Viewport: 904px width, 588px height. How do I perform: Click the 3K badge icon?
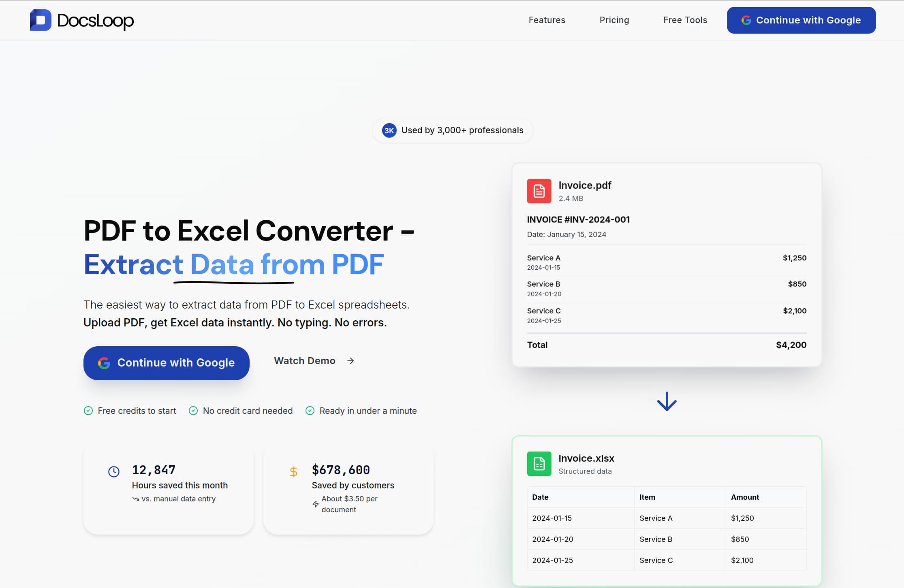tap(389, 130)
